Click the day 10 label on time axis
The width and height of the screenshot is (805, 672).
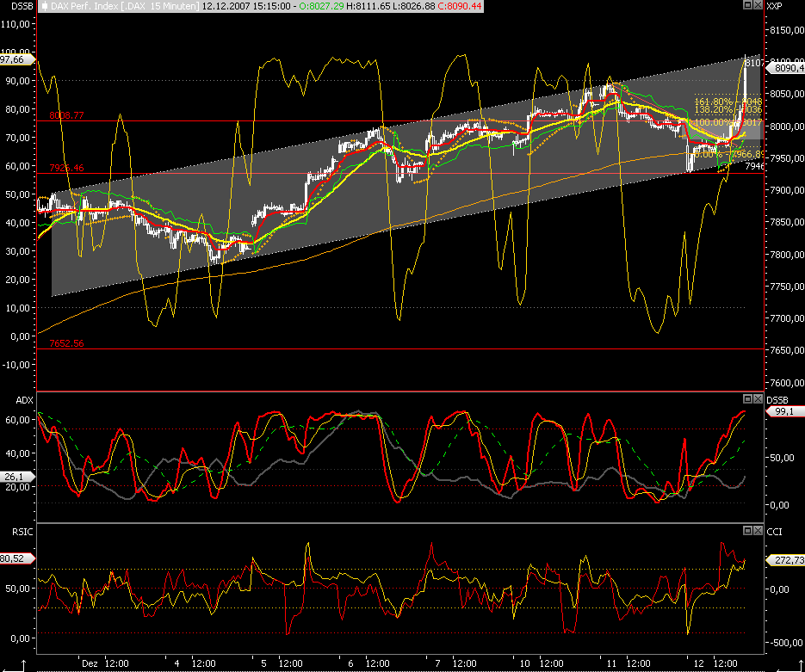pos(524,663)
